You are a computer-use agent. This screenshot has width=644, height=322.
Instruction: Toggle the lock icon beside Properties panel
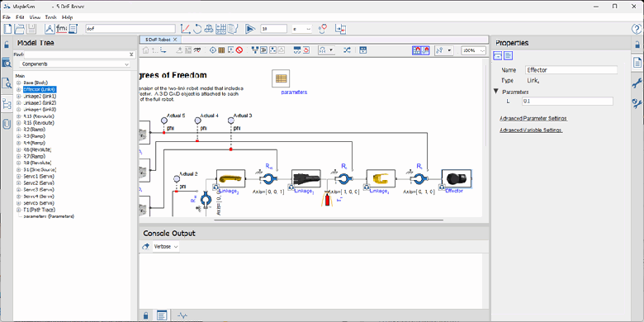637,45
